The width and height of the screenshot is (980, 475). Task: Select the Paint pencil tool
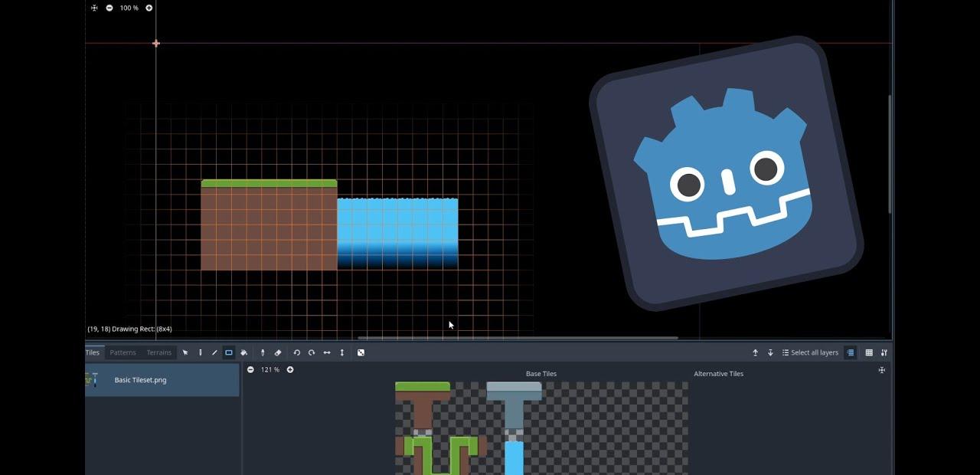pyautogui.click(x=201, y=352)
